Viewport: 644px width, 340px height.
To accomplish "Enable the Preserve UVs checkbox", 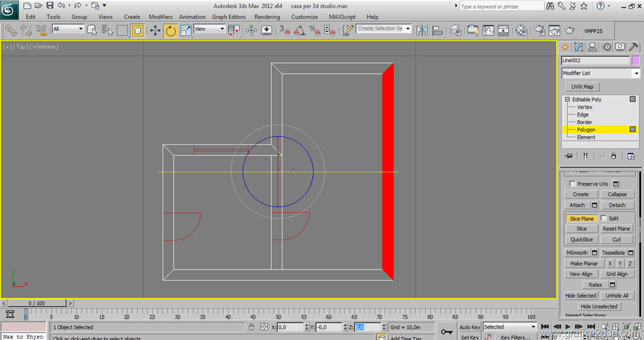I will [572, 184].
